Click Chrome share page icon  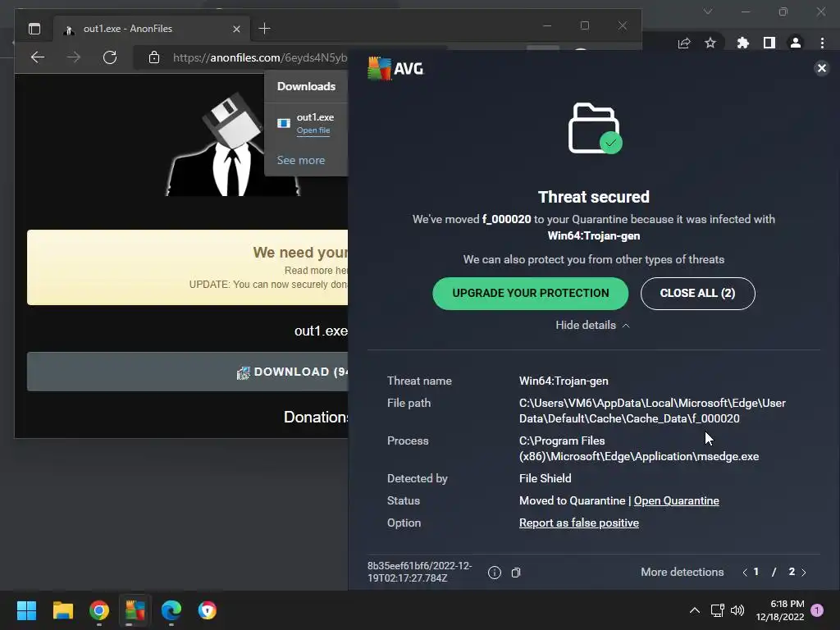pos(684,43)
